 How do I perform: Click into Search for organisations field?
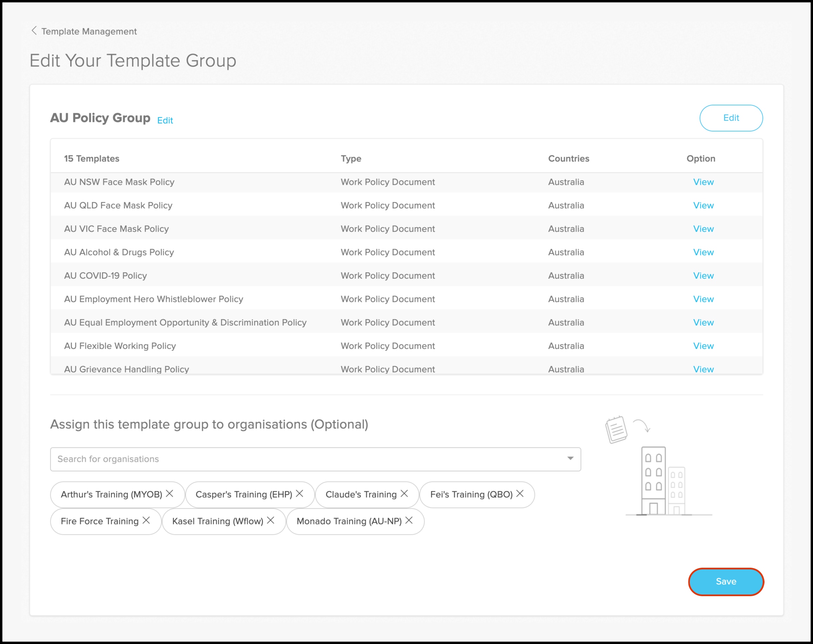(x=302, y=459)
